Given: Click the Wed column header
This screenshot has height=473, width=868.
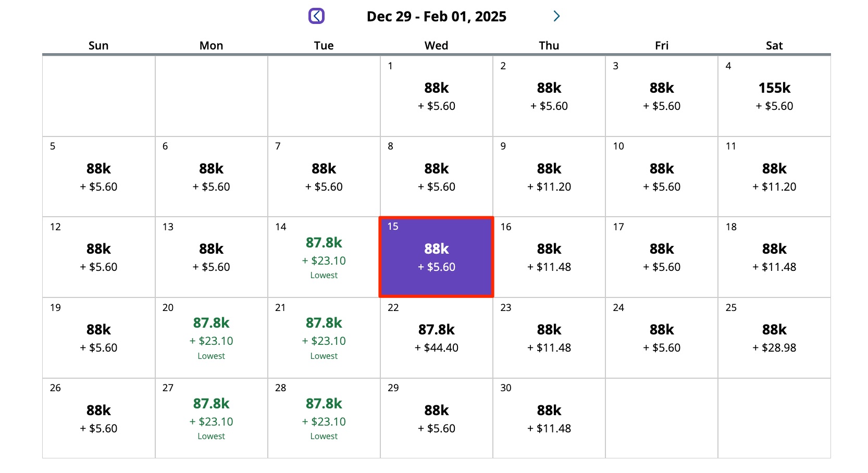Looking at the screenshot, I should click(x=436, y=46).
